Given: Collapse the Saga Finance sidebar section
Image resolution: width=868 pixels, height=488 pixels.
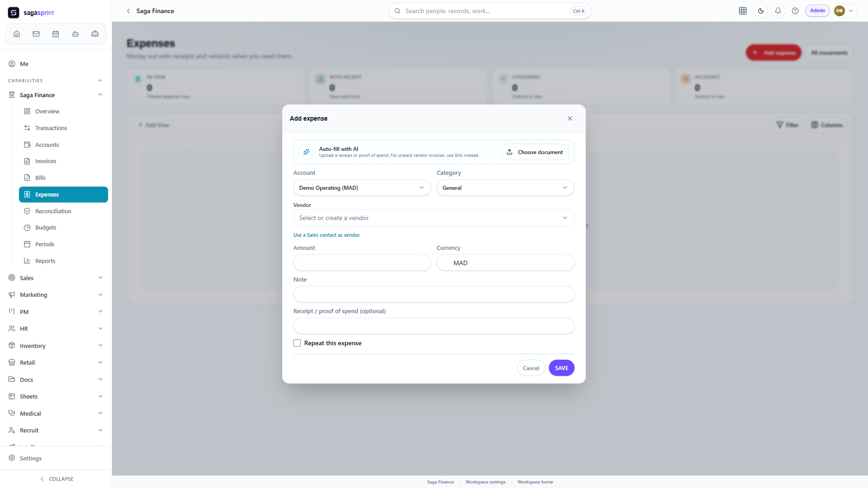Looking at the screenshot, I should [100, 95].
